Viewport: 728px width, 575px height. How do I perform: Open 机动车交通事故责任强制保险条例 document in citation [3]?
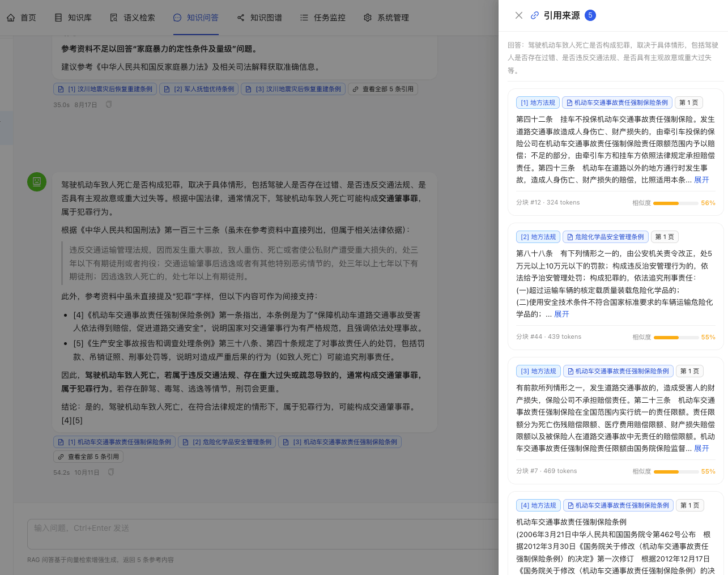point(618,371)
